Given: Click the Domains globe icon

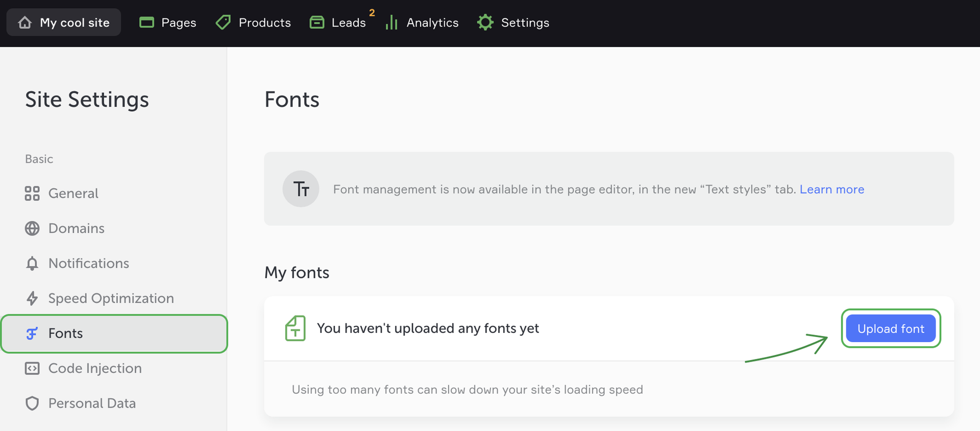Looking at the screenshot, I should coord(32,228).
